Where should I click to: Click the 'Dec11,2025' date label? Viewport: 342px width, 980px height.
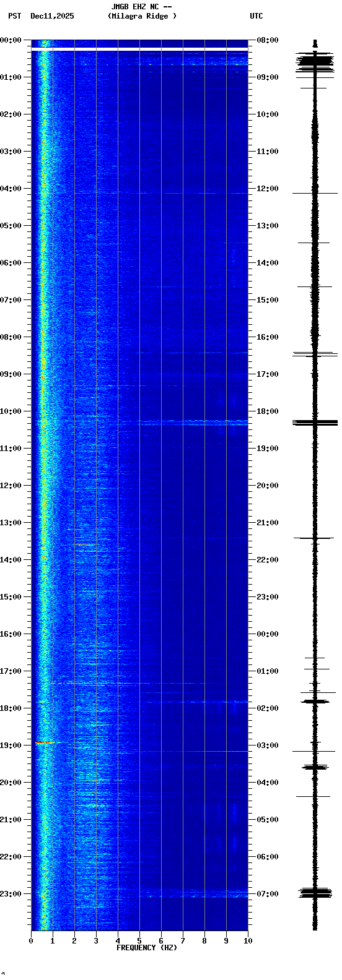click(x=52, y=16)
